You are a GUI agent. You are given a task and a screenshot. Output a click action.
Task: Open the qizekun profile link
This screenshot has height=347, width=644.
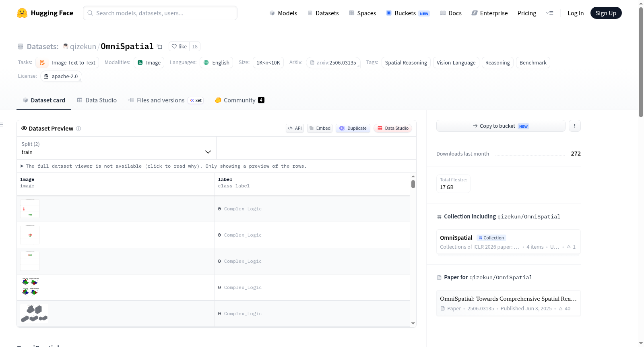pyautogui.click(x=83, y=46)
